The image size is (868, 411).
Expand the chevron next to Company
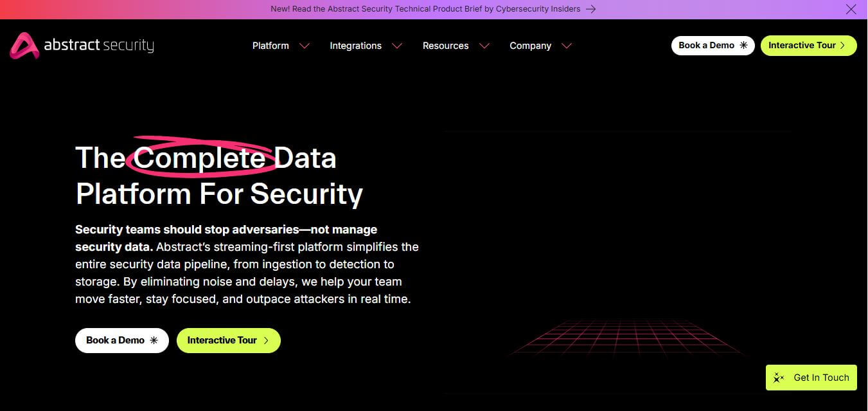coord(567,46)
